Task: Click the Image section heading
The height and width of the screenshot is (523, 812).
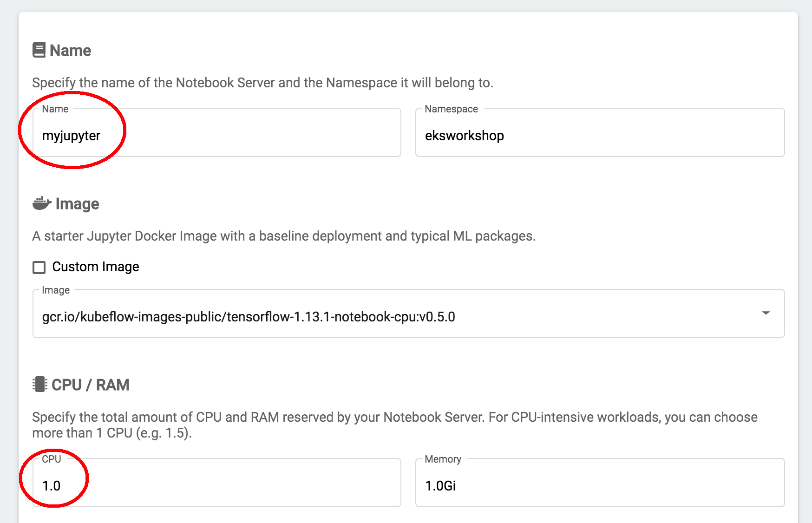Action: click(77, 204)
